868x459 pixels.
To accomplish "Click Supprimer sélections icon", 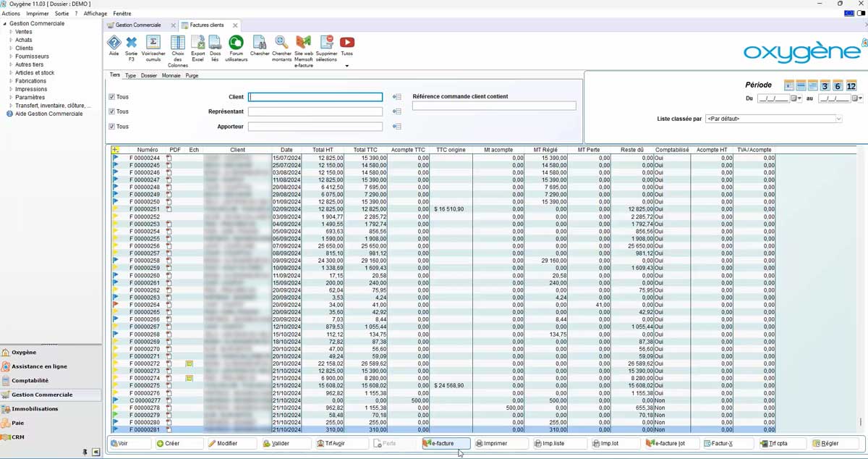I will [x=325, y=45].
